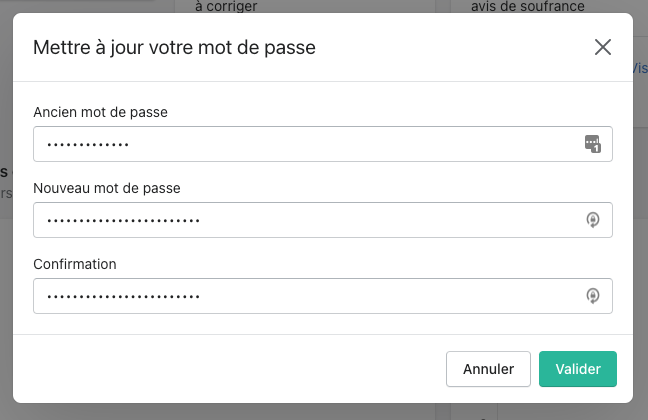Click password manager icon in Ancien field
648x420 pixels.
[x=592, y=144]
